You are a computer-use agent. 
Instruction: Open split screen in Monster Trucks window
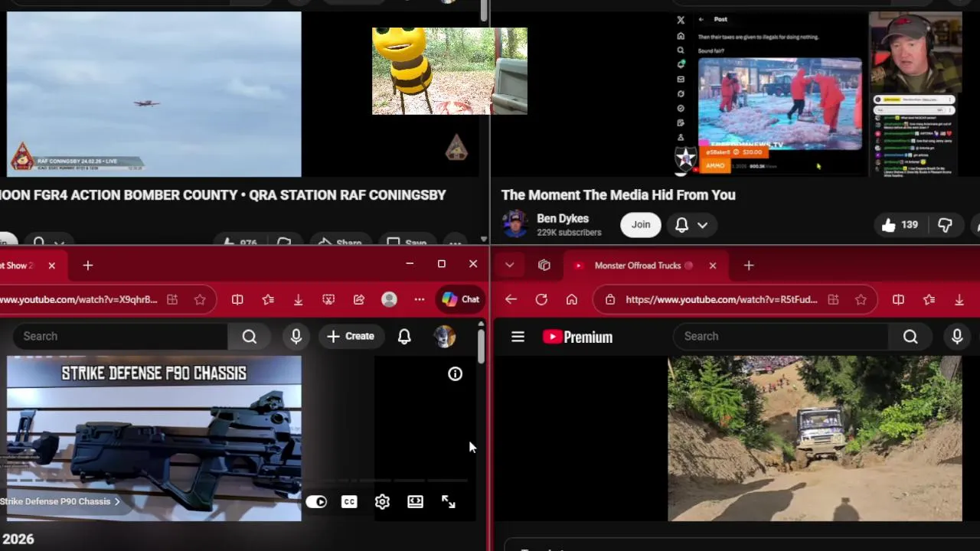click(898, 299)
